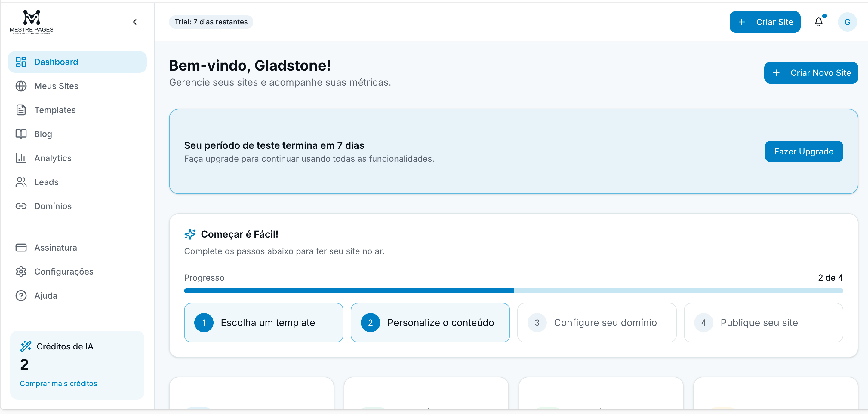Select step 3 Configure seu domínio
This screenshot has width=868, height=414.
coord(596,322)
